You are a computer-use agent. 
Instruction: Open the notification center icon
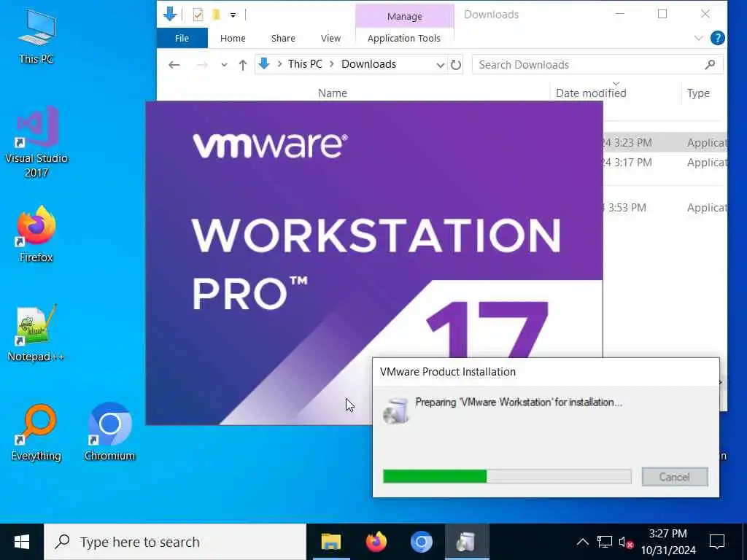point(717,542)
